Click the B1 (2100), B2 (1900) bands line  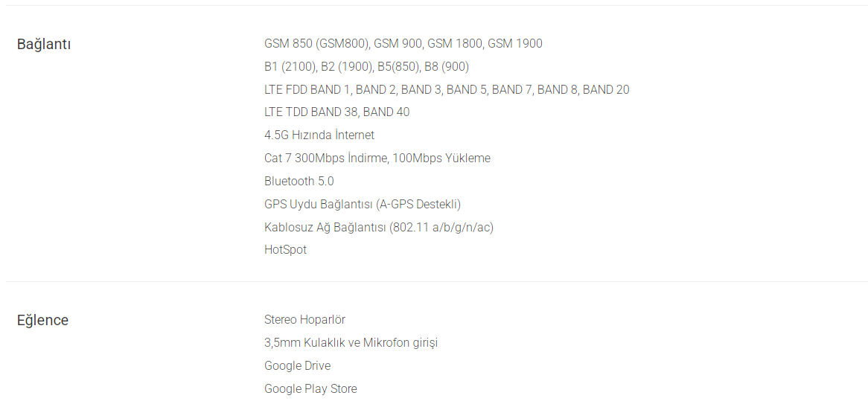(x=366, y=67)
